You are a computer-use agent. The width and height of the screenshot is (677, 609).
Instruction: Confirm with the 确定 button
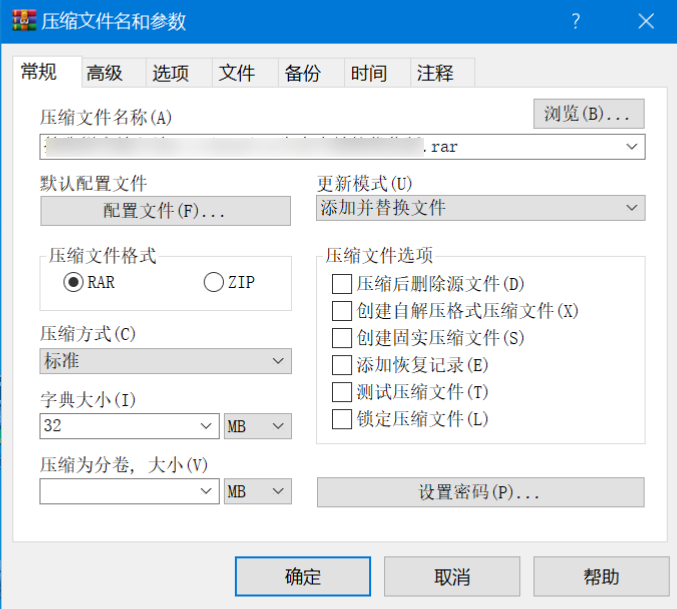(x=303, y=577)
